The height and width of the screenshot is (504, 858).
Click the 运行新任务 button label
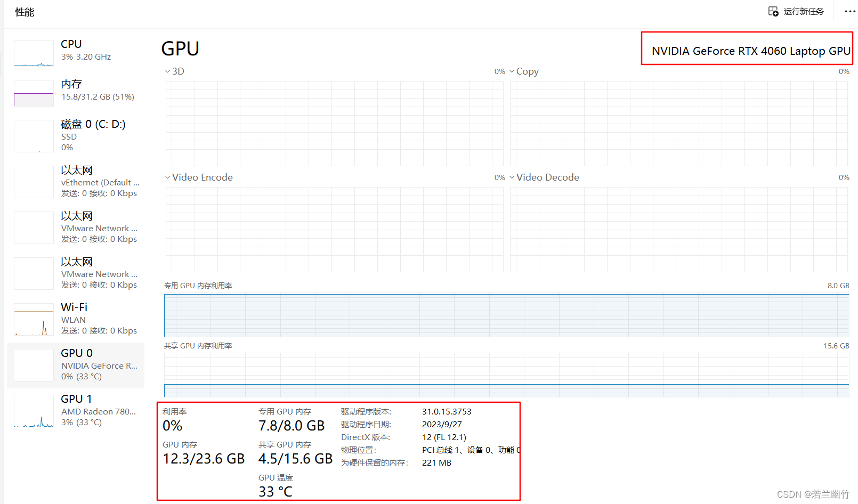tap(804, 11)
